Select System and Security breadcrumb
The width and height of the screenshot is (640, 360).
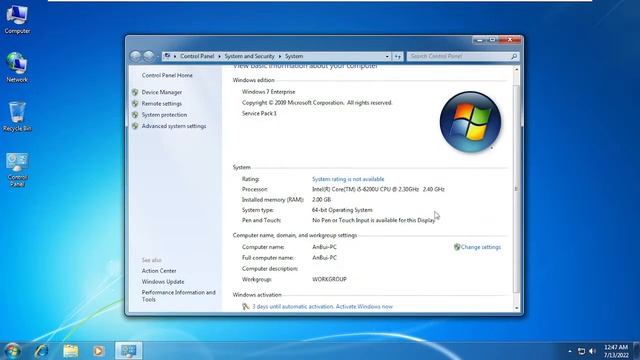click(249, 56)
